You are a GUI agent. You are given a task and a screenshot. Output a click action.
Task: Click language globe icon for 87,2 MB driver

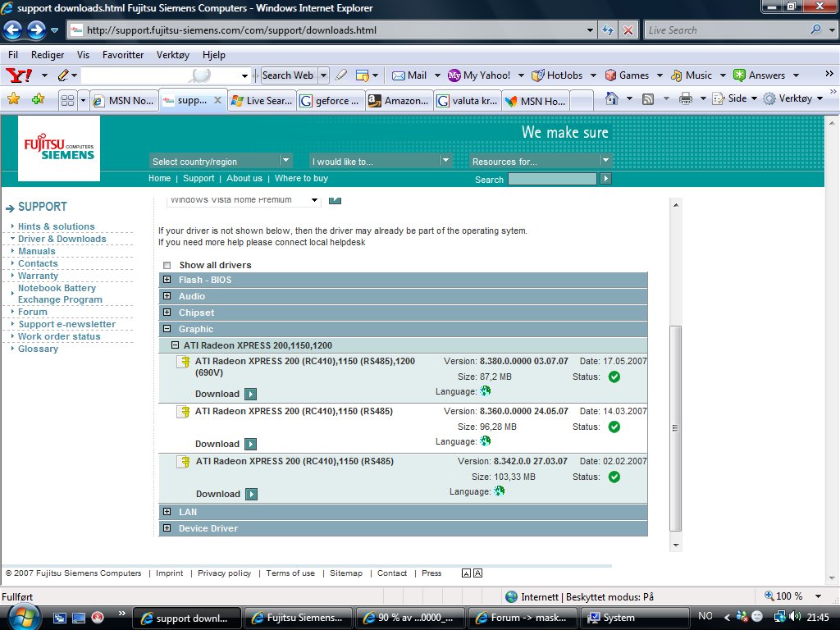tap(486, 391)
